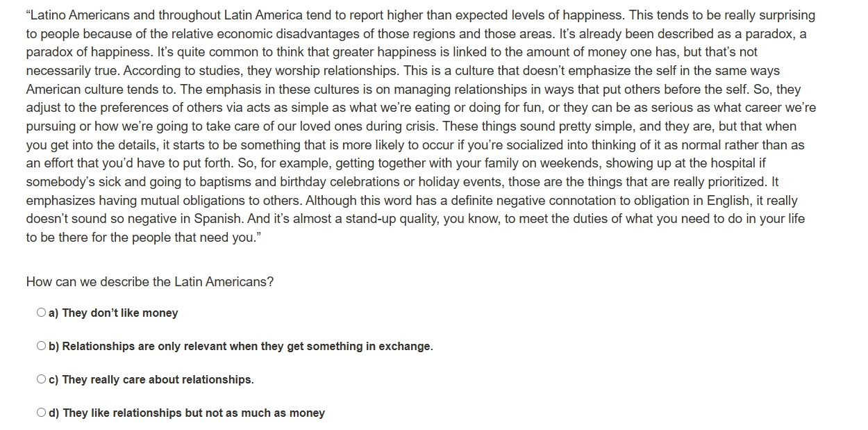Choose radio button for option c
Screen dimensions: 868x430
41,379
